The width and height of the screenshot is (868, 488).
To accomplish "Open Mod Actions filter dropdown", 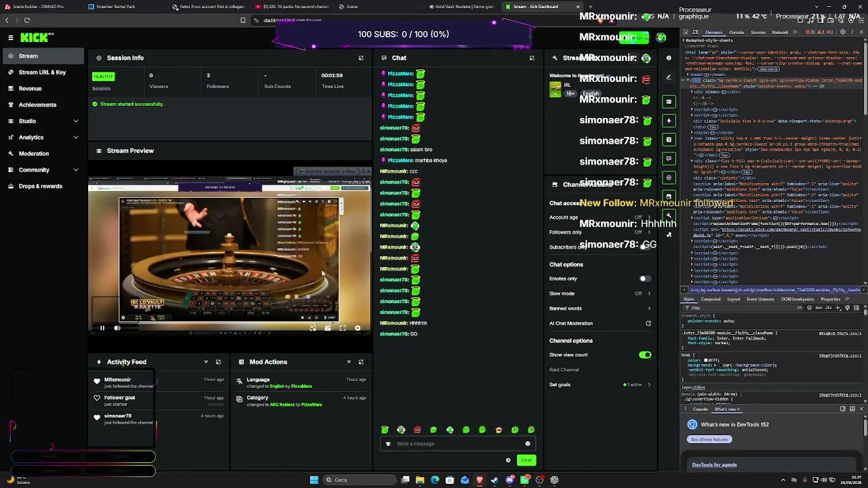I will pos(349,362).
